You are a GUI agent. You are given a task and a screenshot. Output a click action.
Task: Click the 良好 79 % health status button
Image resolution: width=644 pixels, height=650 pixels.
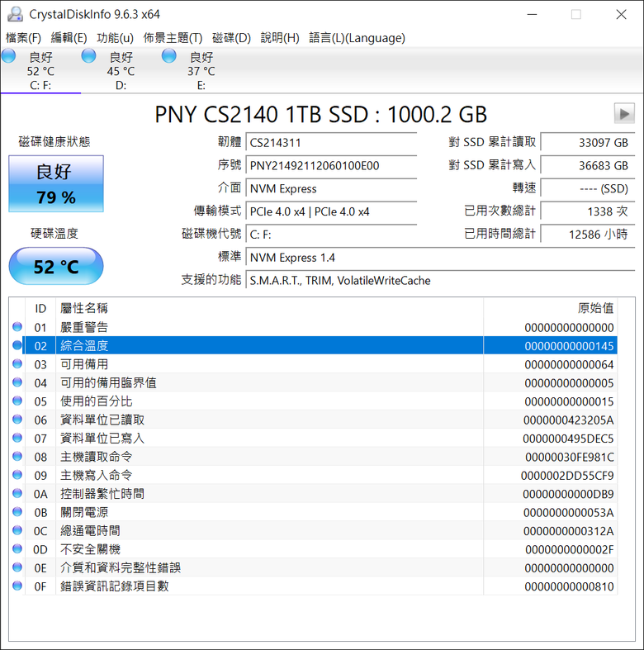(x=56, y=183)
